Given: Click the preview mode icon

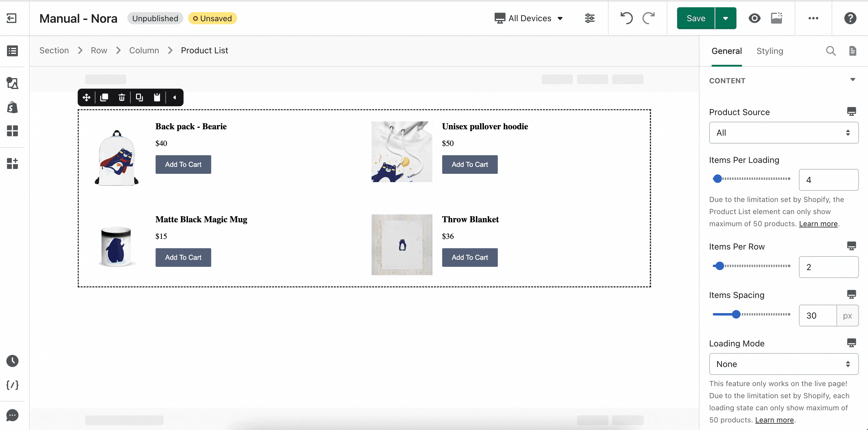Looking at the screenshot, I should (754, 18).
